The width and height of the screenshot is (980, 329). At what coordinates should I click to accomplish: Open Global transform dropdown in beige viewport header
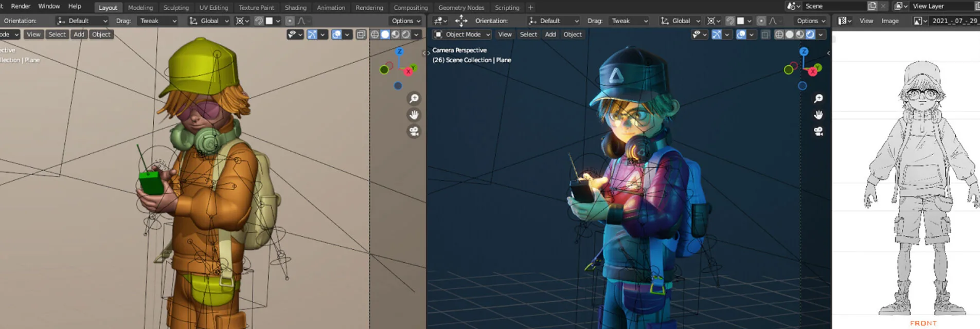tap(208, 21)
